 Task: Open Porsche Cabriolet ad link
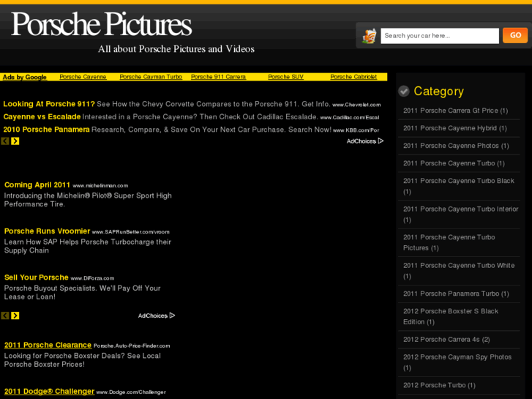pos(353,77)
